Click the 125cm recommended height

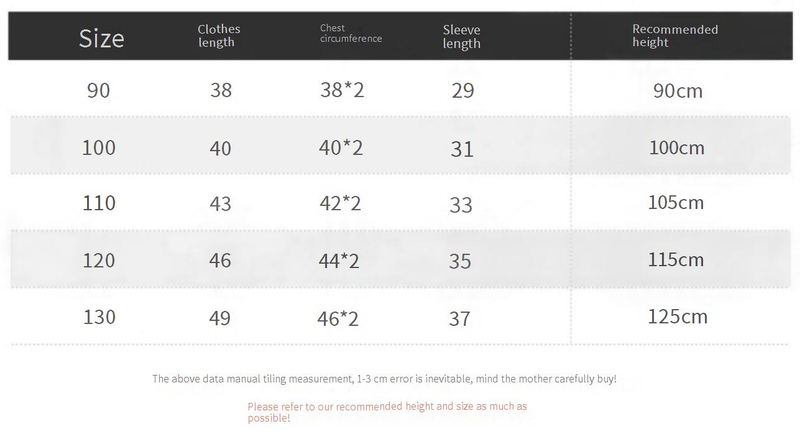pos(677,317)
